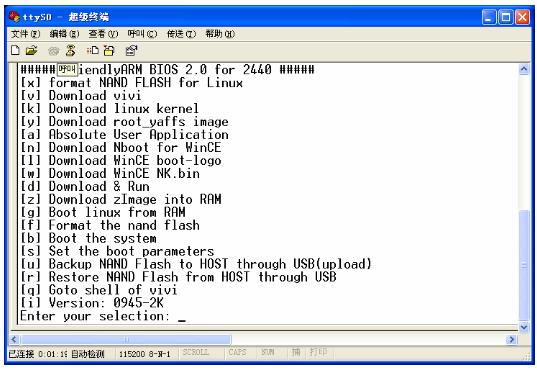Open the 查看(V) menu
This screenshot has height=370, width=537.
103,34
